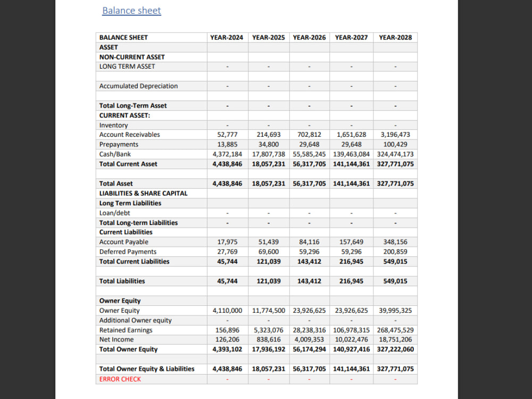532x399 pixels.
Task: Click the Accumulated Depreciation row label
Action: tap(138, 86)
